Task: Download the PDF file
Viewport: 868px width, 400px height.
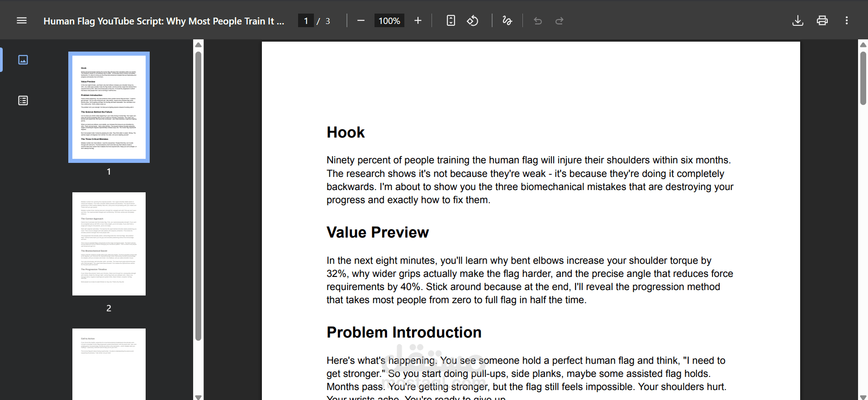Action: [x=798, y=21]
